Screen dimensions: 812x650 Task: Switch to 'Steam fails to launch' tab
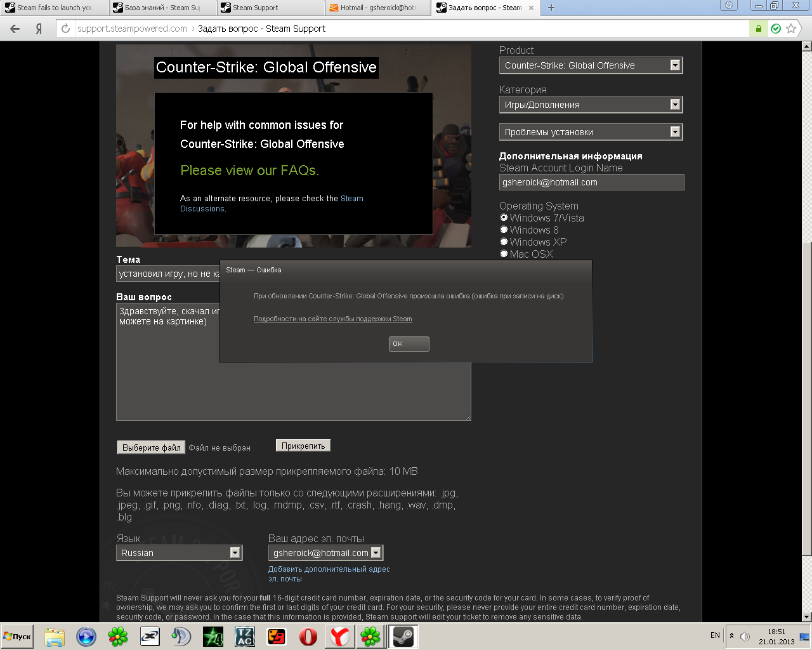pyautogui.click(x=54, y=8)
